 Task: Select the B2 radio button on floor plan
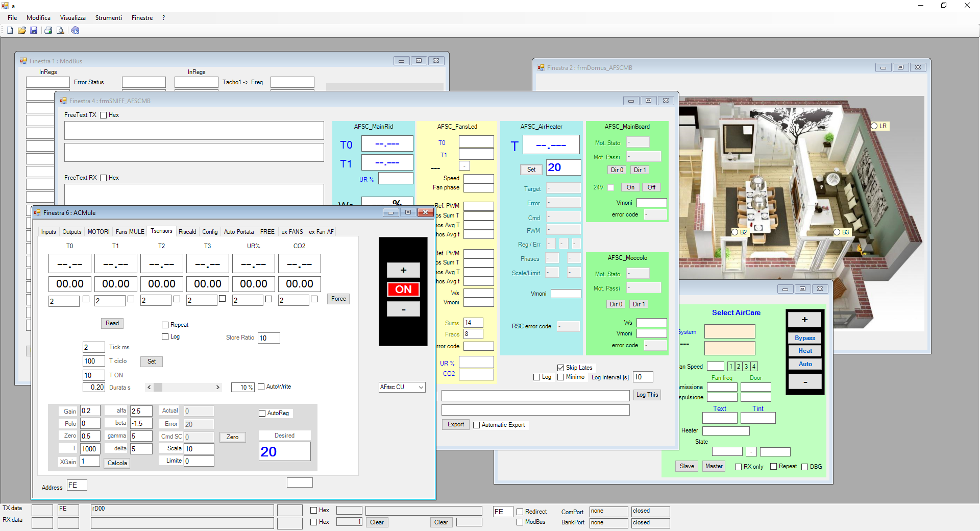click(735, 232)
